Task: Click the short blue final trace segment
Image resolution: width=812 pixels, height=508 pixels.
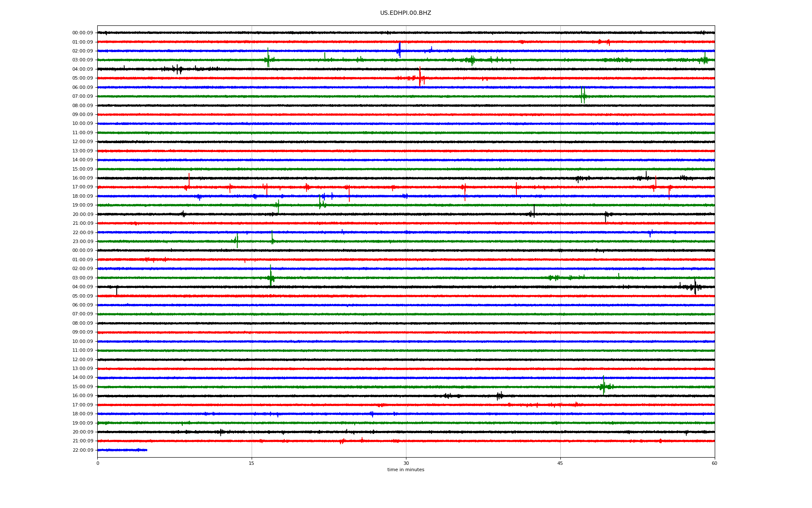Action: point(122,450)
